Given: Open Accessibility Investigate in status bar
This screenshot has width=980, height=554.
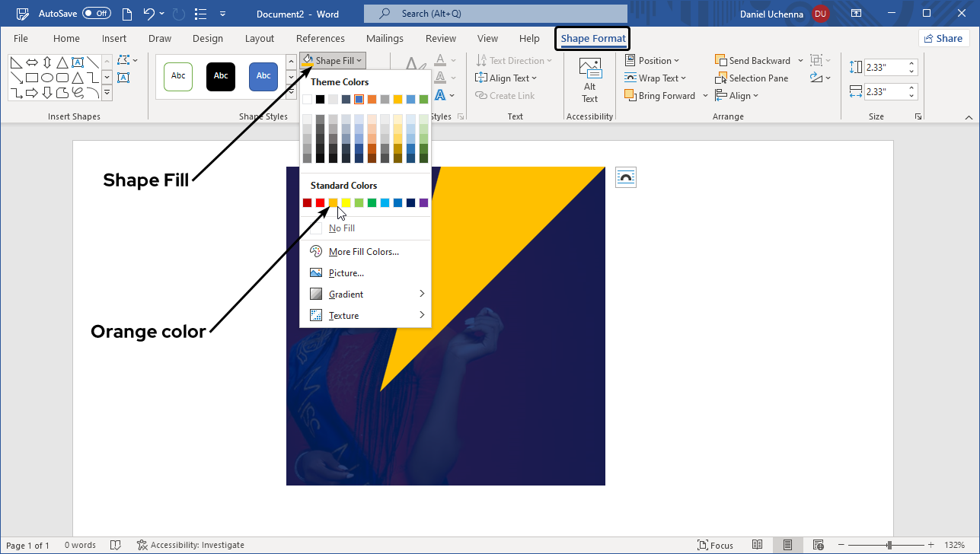Looking at the screenshot, I should click(190, 545).
